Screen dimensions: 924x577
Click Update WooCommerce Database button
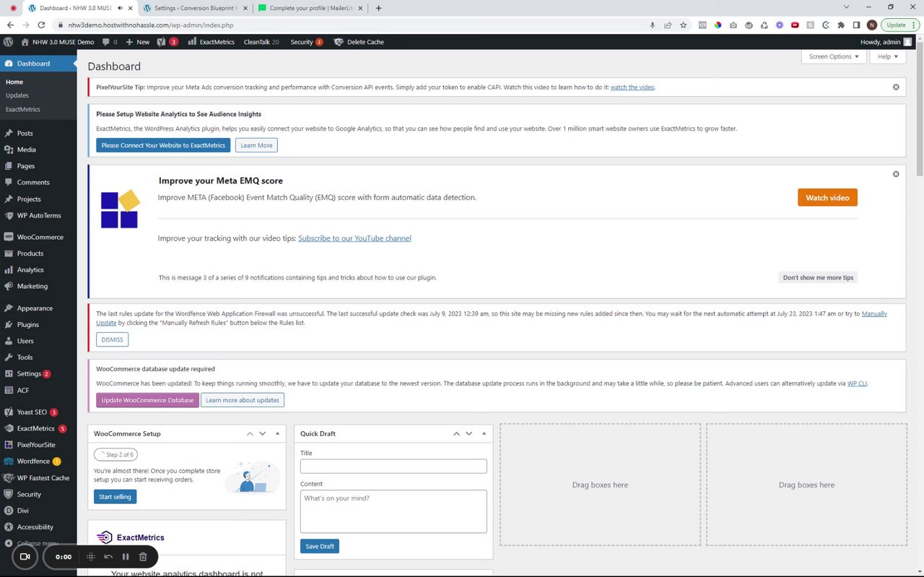tap(147, 400)
